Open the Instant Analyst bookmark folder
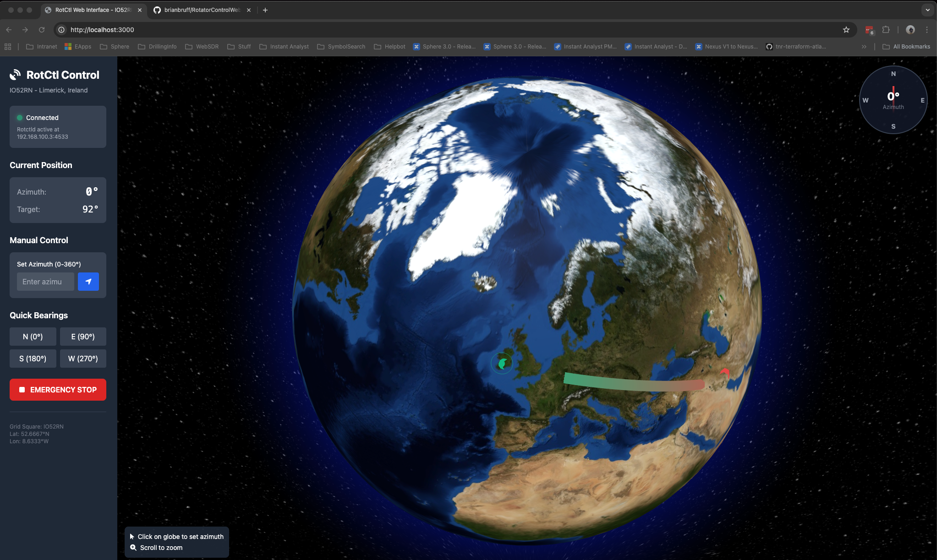Image resolution: width=937 pixels, height=560 pixels. point(284,47)
